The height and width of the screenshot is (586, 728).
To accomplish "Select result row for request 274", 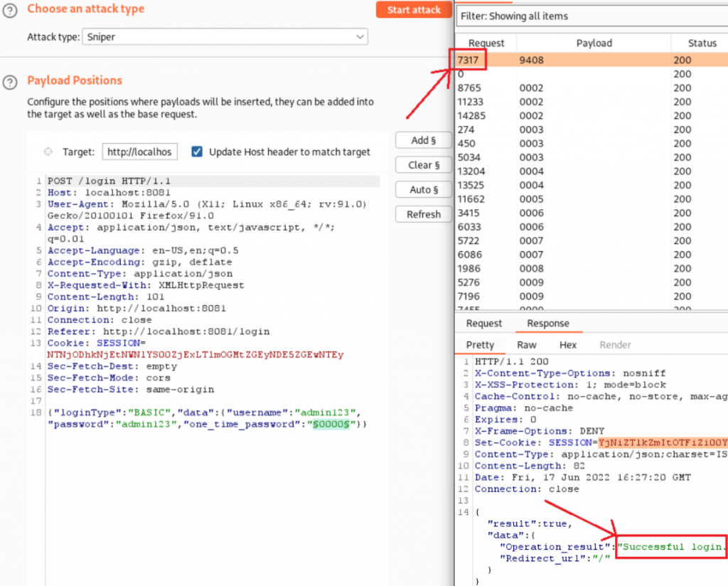I will 592,129.
